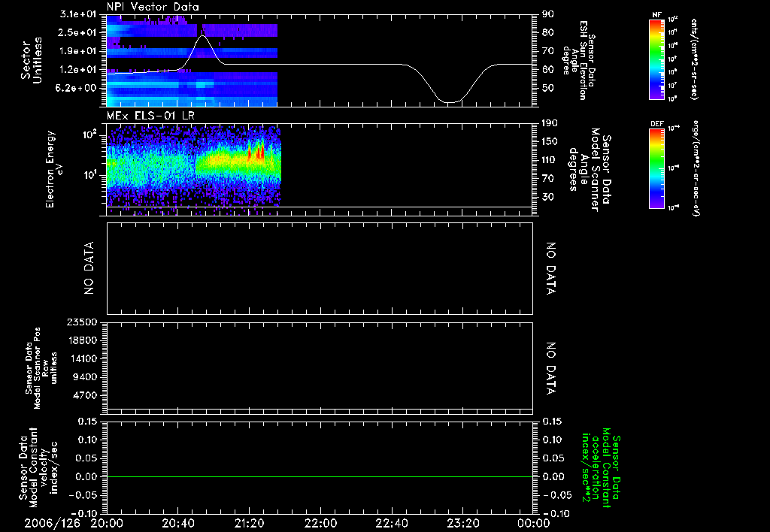Click the '23:20' time tick label
Image resolution: width=770 pixels, height=532 pixels.
click(x=463, y=523)
